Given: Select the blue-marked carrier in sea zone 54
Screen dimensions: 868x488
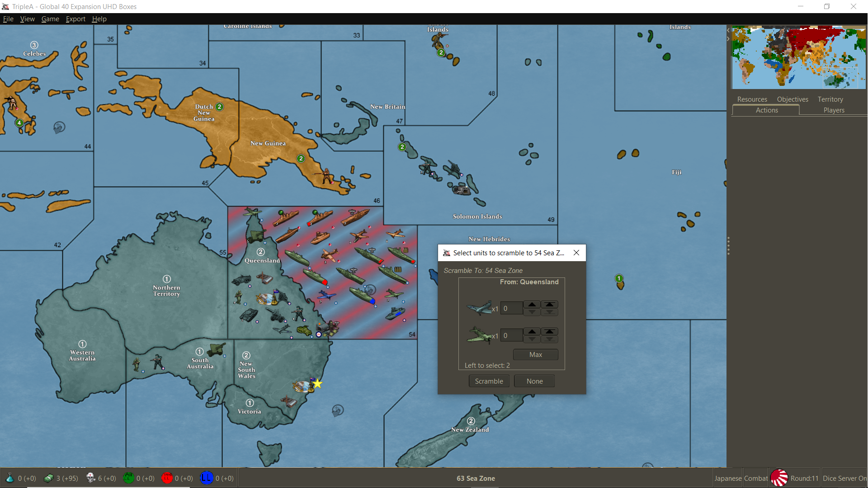Looking at the screenshot, I should 362,296.
